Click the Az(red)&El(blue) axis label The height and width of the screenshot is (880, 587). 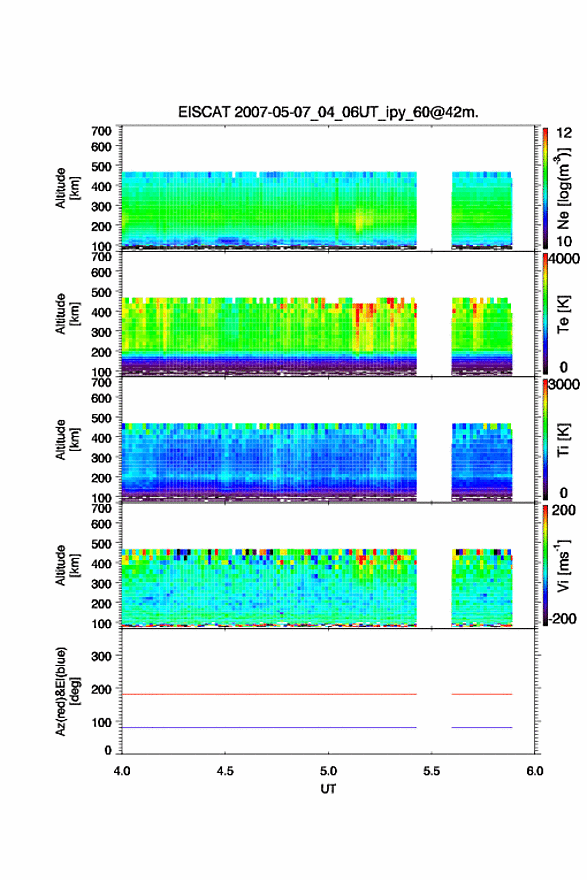point(66,691)
